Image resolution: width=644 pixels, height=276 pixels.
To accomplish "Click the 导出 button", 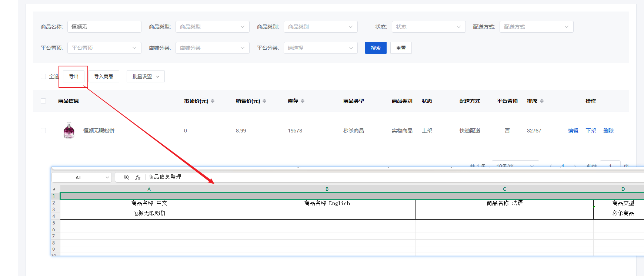I will 74,76.
